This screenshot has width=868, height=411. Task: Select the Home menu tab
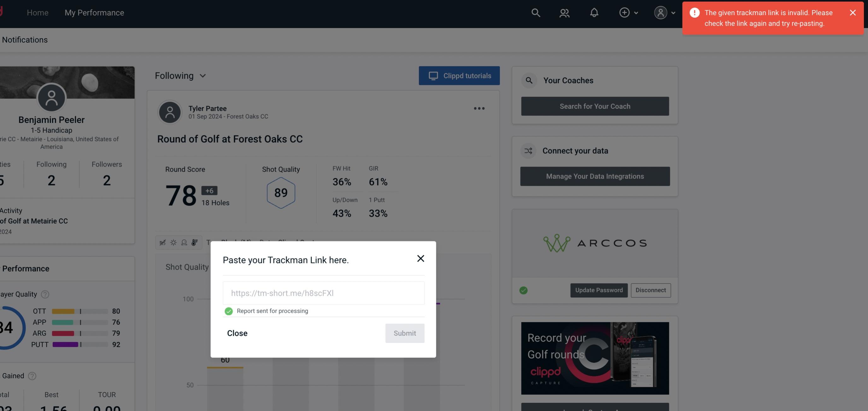pyautogui.click(x=37, y=12)
